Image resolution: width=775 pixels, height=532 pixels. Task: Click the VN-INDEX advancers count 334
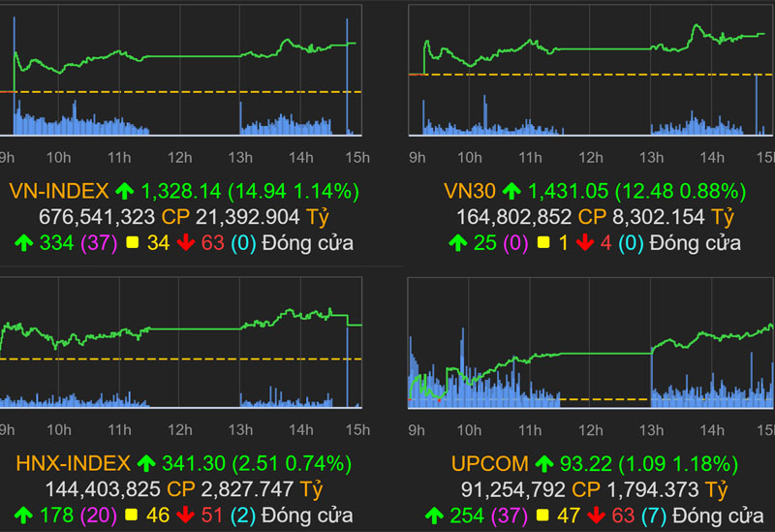click(57, 243)
